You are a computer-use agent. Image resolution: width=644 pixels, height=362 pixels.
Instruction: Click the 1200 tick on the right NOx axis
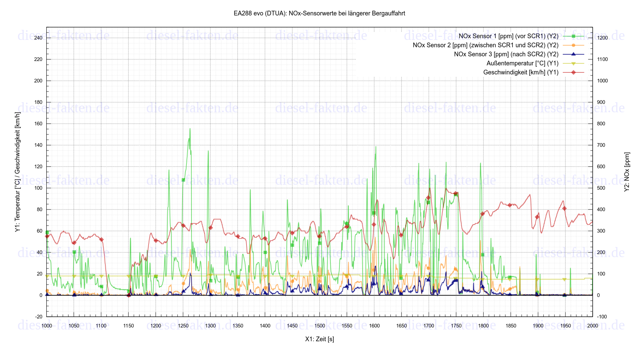[602, 38]
